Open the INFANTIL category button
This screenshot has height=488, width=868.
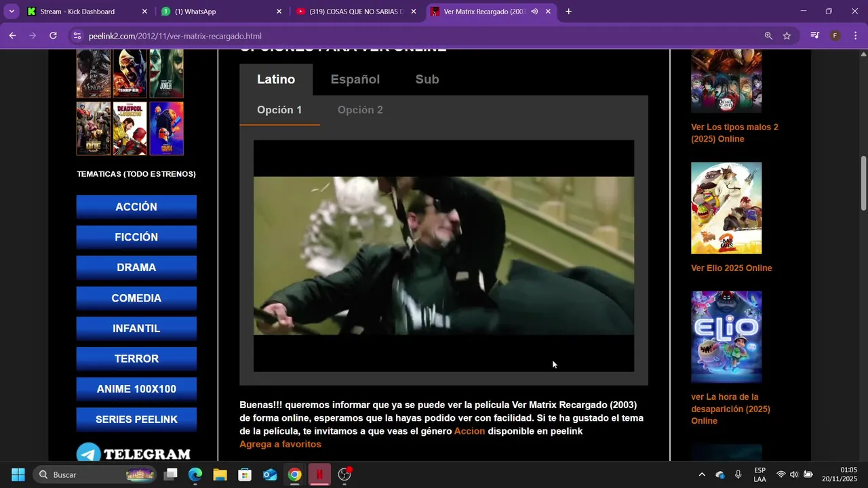(136, 328)
